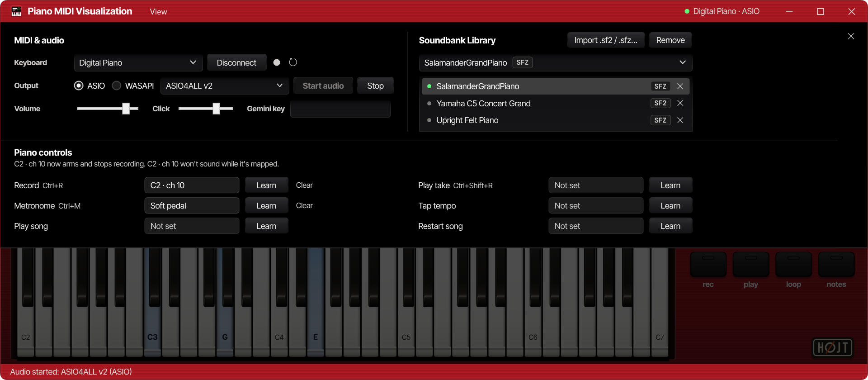Remove Upright Felt Piano soundbank

(680, 120)
